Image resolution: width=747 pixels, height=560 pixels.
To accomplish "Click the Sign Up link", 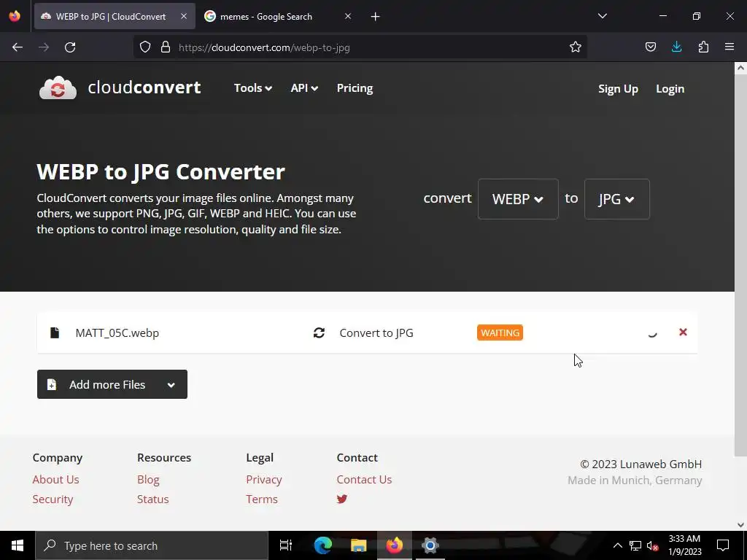I will (x=618, y=89).
